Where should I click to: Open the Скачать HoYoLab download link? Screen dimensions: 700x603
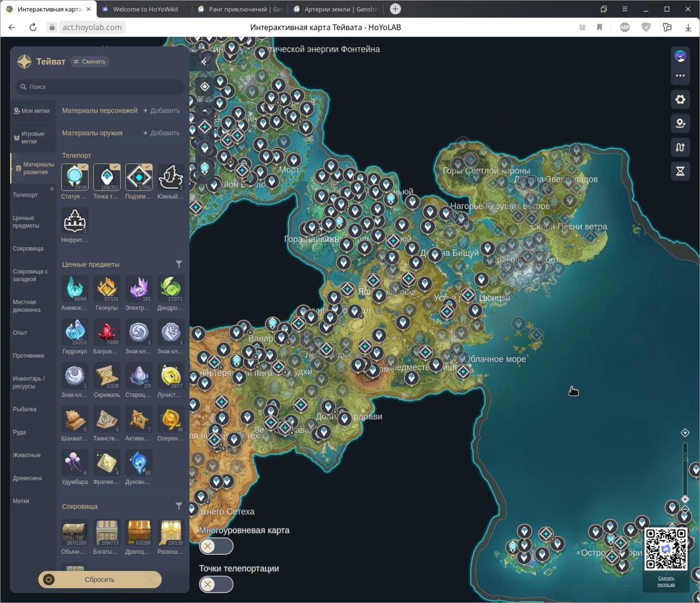[x=666, y=581]
